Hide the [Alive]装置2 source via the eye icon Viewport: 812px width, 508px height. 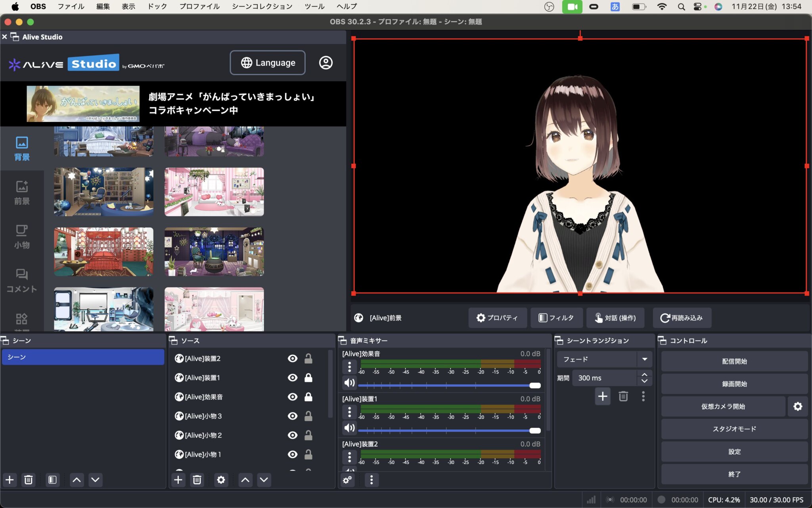(x=293, y=358)
